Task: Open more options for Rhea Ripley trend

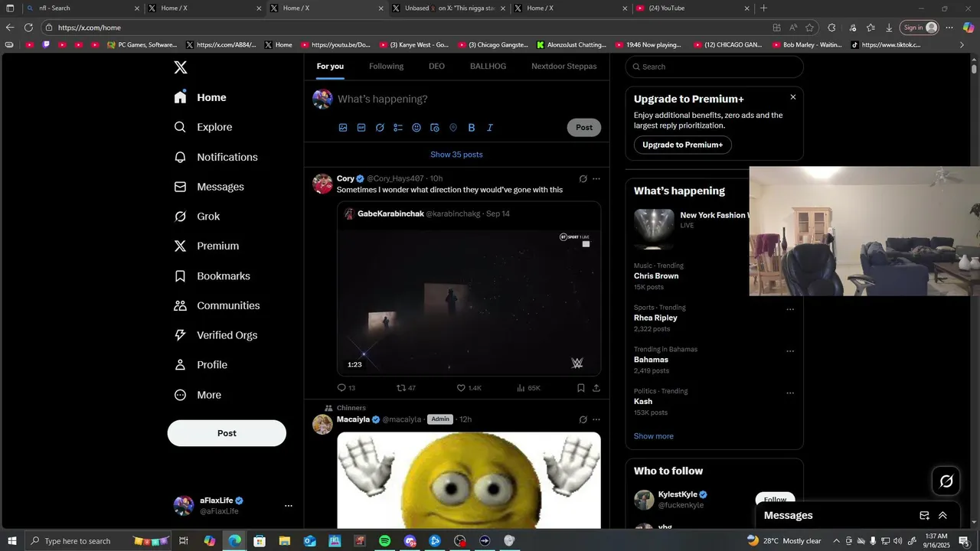Action: [x=790, y=310]
